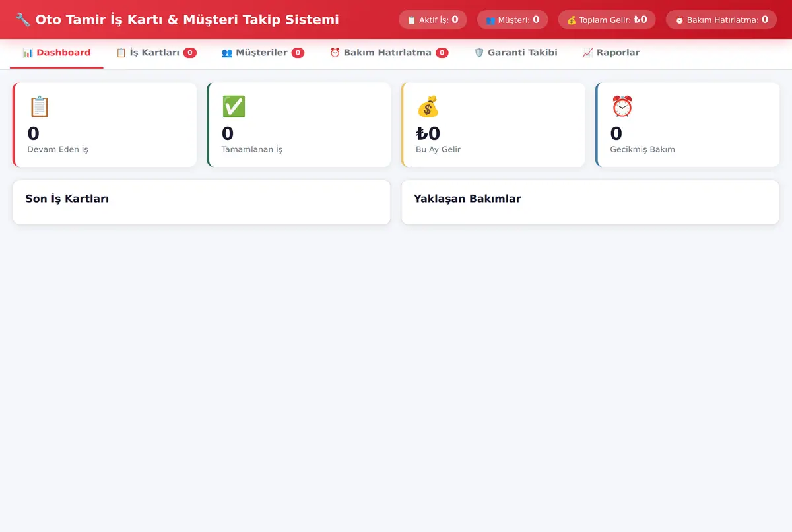Click the bar chart icon in Dashboard tab
The height and width of the screenshot is (532, 792).
[x=28, y=53]
